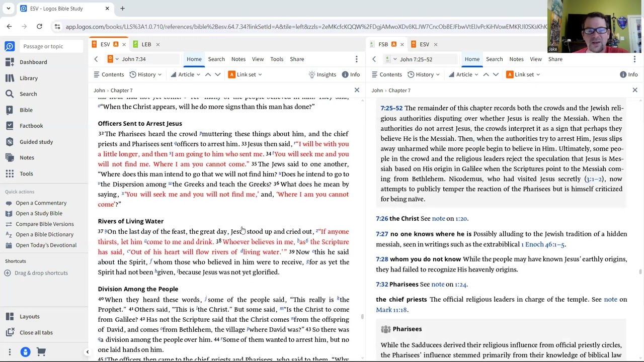Open the Library in the sidebar
Viewport: 644px width, 362px height.
(22, 78)
